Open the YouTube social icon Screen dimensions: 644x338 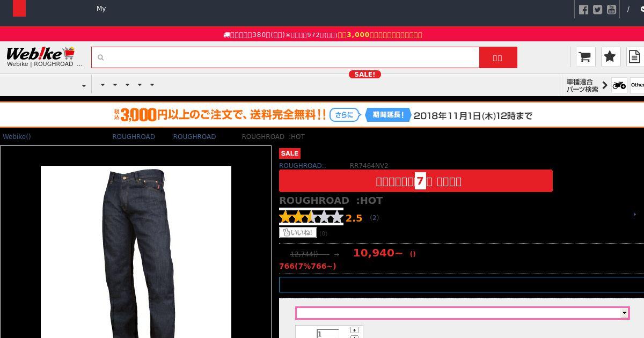[611, 10]
